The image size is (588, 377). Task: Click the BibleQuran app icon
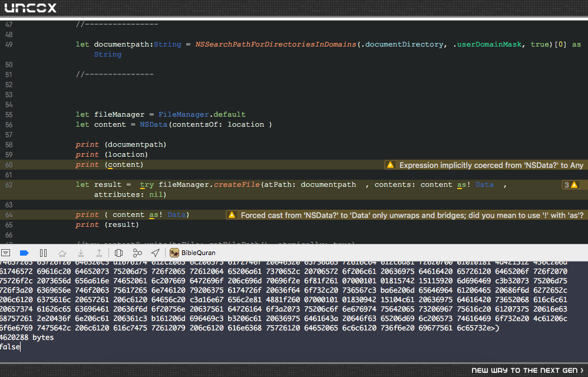coord(174,253)
